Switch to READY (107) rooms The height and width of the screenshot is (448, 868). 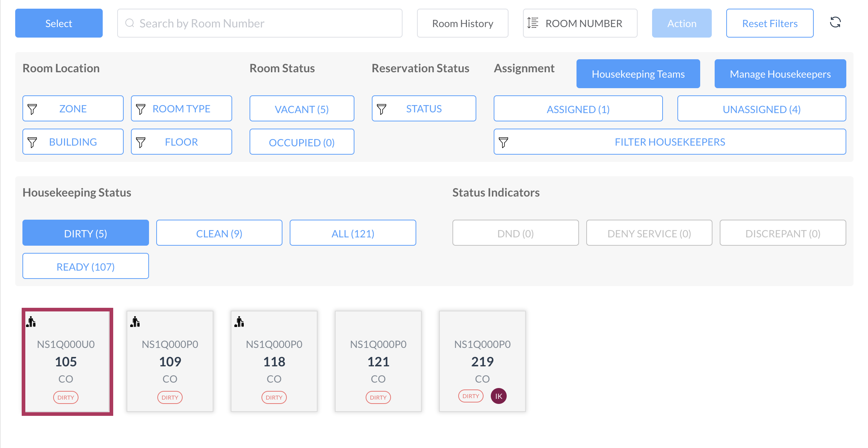[x=85, y=267]
